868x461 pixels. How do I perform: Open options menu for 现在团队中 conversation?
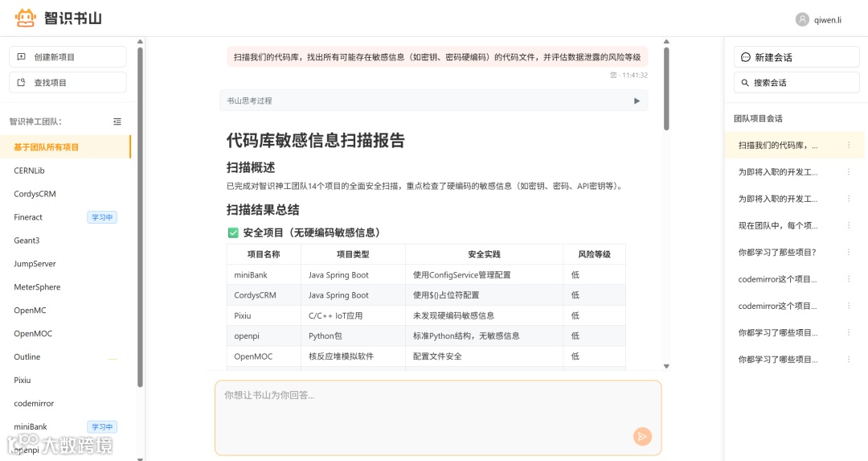coord(849,225)
